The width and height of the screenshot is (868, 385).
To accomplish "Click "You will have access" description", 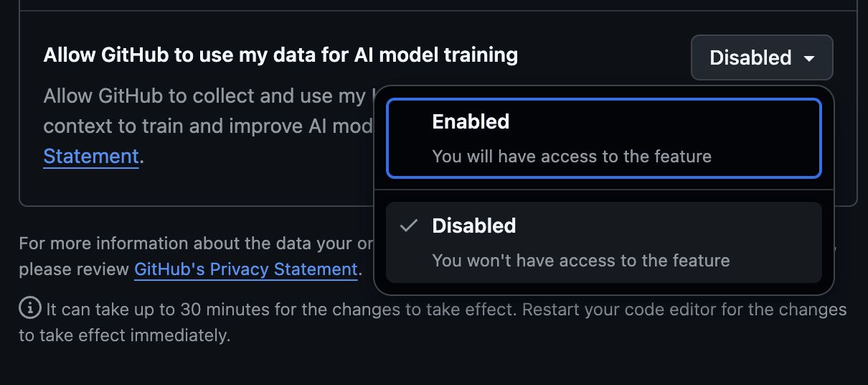I will pos(571,156).
